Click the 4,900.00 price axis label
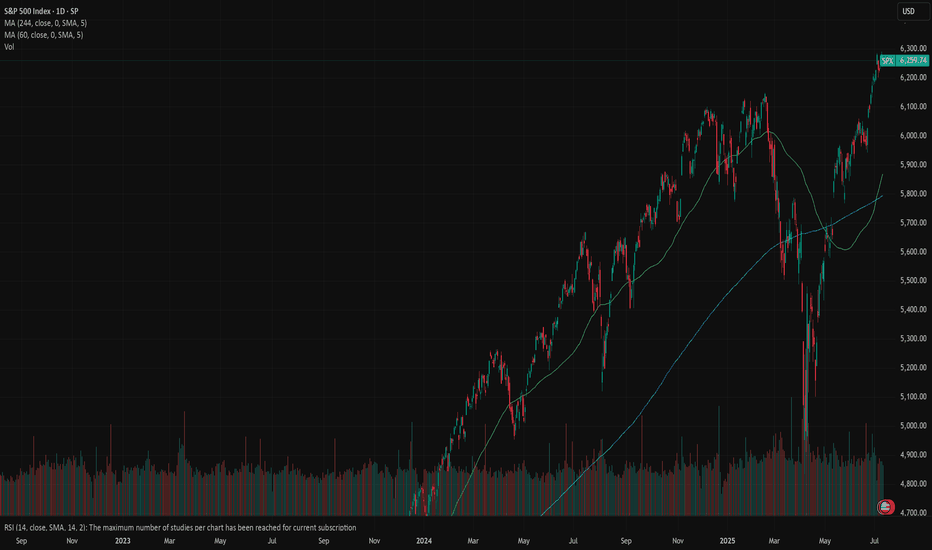932x550 pixels. coord(913,455)
